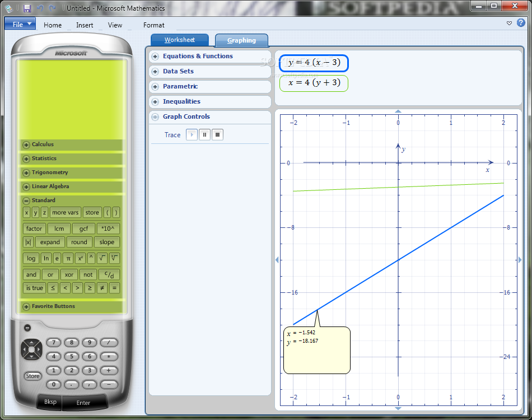
Task: Pan graph up with top arrow
Action: (x=398, y=111)
